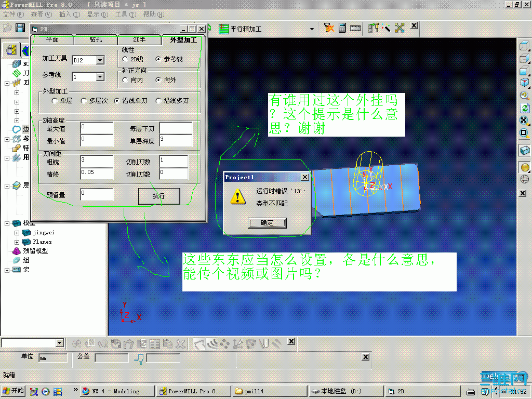Click the 开始 Start button
The width and height of the screenshot is (532, 399).
coord(13,391)
